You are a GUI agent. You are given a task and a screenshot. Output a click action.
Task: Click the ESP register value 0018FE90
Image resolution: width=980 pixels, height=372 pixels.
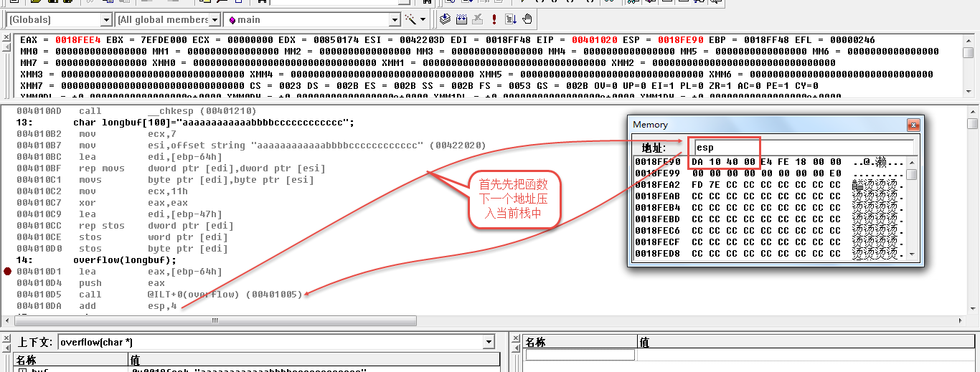click(x=681, y=40)
